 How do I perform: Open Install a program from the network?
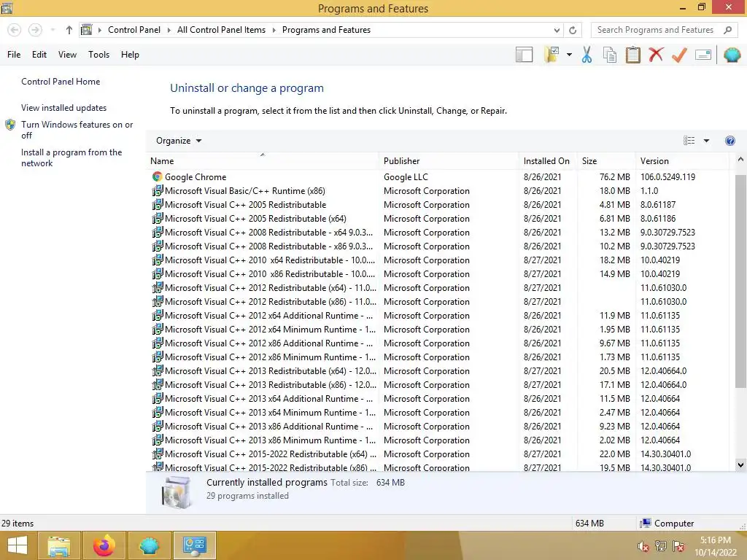click(x=71, y=157)
